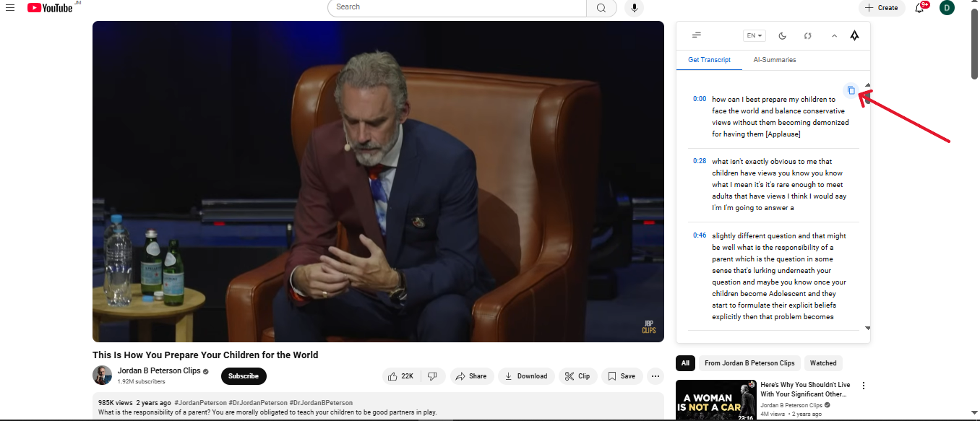Open the Jordan B Peterson Clips channel name
Image resolution: width=980 pixels, height=421 pixels.
pos(159,371)
